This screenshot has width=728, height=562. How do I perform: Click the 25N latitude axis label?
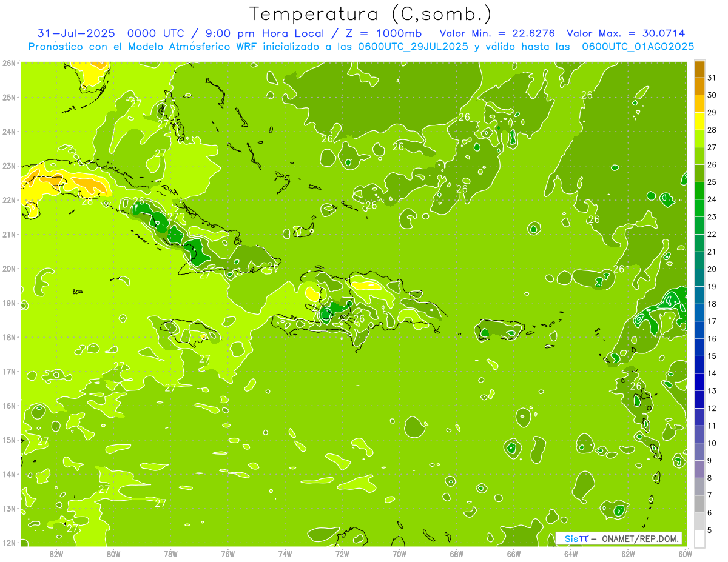[9, 97]
